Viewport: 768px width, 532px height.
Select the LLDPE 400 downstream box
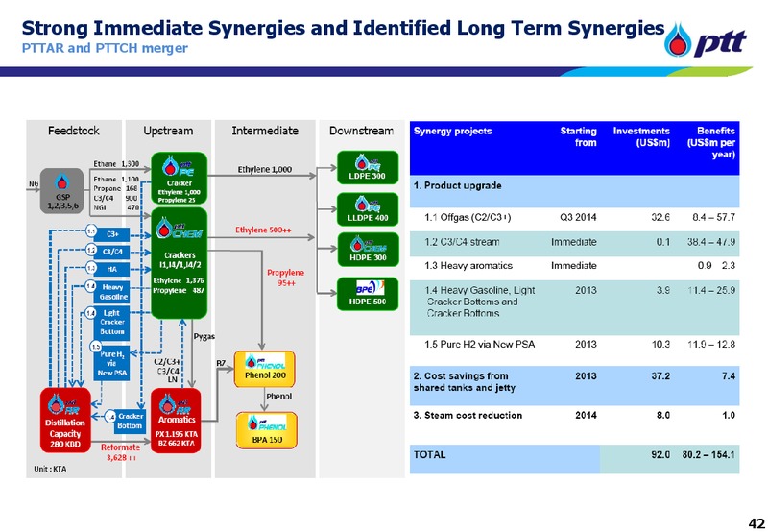click(368, 209)
